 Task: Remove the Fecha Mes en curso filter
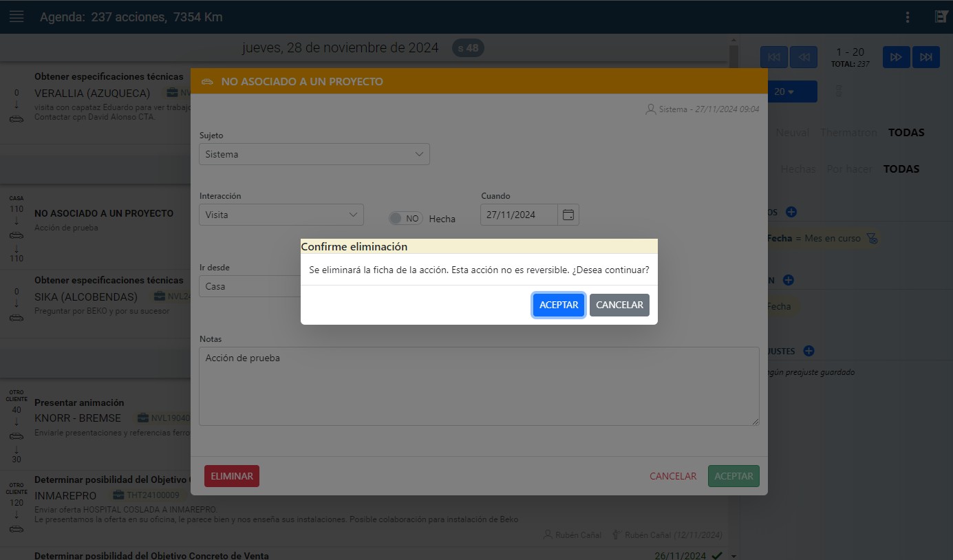tap(872, 238)
